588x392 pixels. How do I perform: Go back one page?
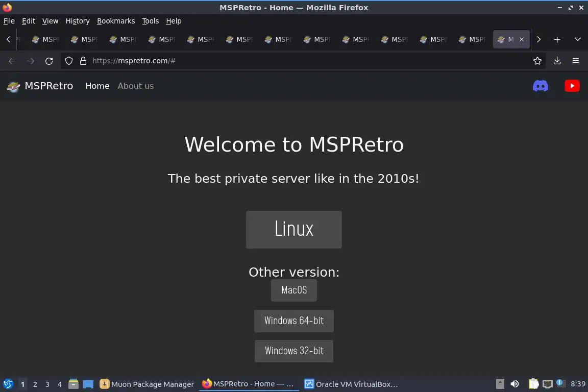click(x=12, y=61)
